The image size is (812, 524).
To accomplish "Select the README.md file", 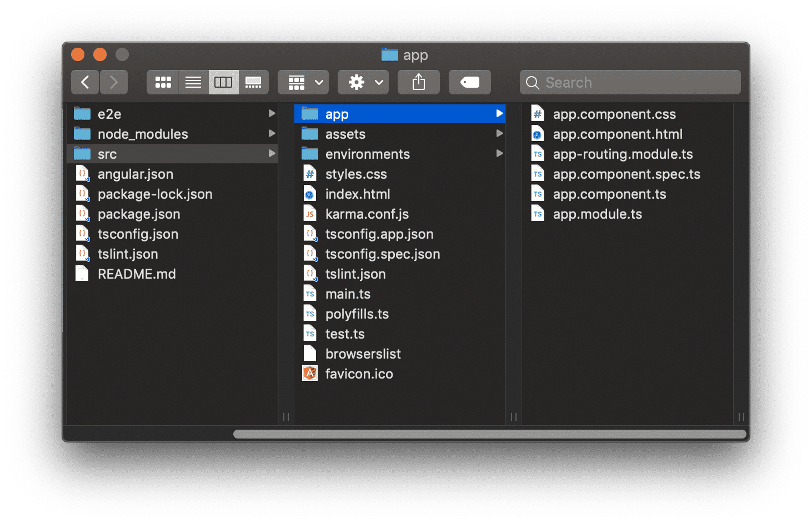I will [x=137, y=274].
